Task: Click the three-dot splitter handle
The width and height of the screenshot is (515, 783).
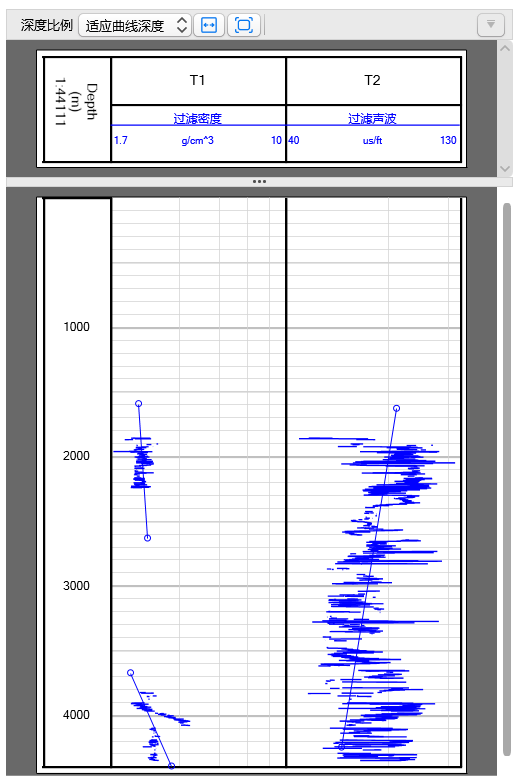Action: [259, 182]
